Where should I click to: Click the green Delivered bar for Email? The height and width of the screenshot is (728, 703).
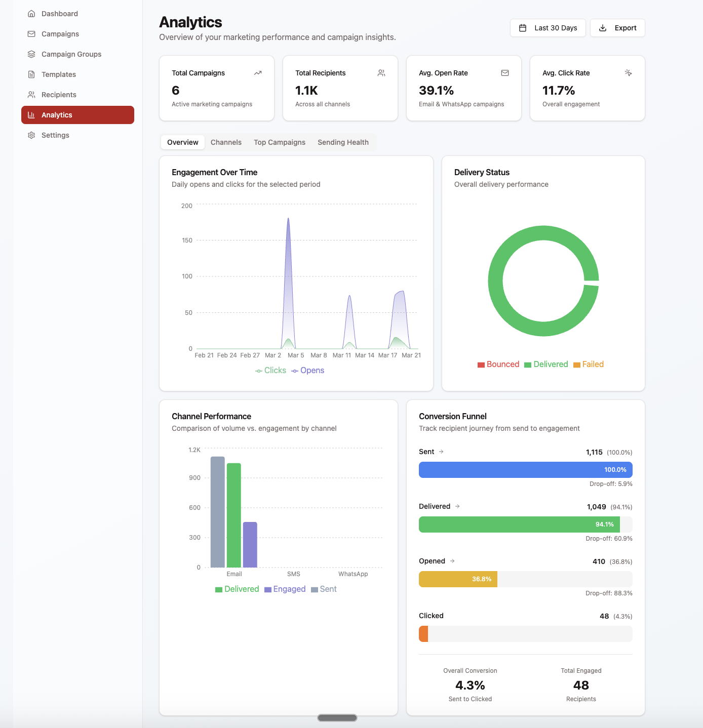[234, 515]
